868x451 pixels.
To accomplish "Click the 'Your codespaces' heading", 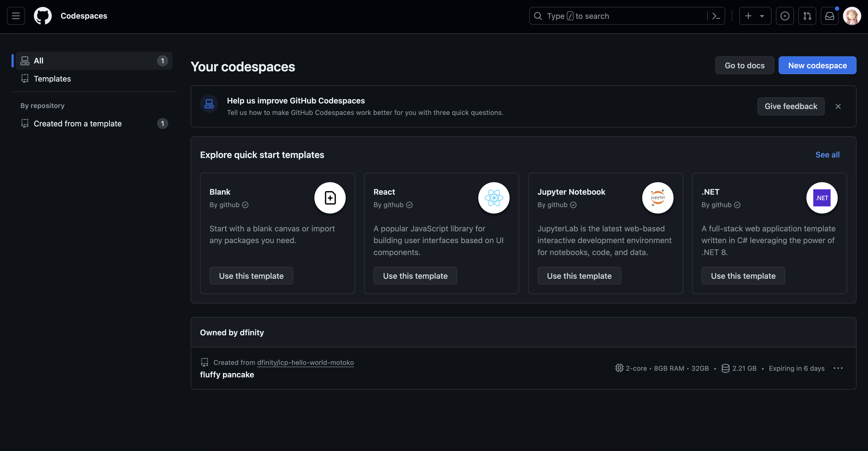I will click(x=243, y=67).
